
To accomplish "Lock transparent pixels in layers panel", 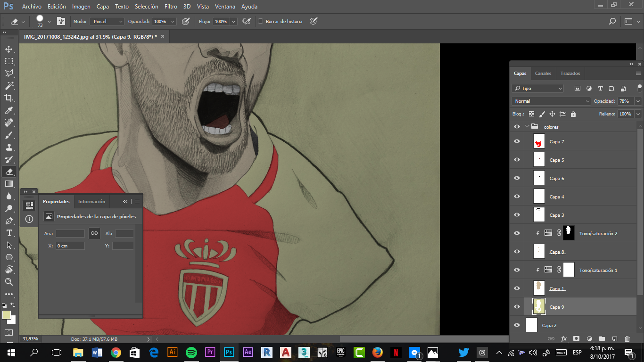I will pyautogui.click(x=532, y=114).
